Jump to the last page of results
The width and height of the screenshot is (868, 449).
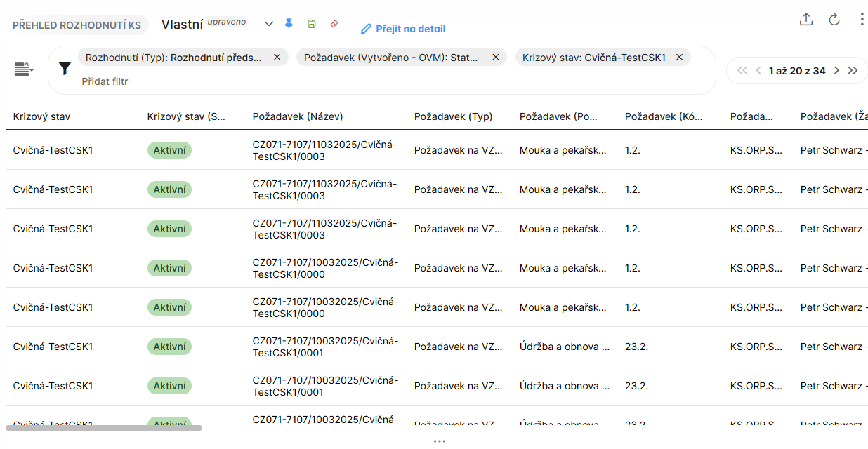pyautogui.click(x=853, y=71)
